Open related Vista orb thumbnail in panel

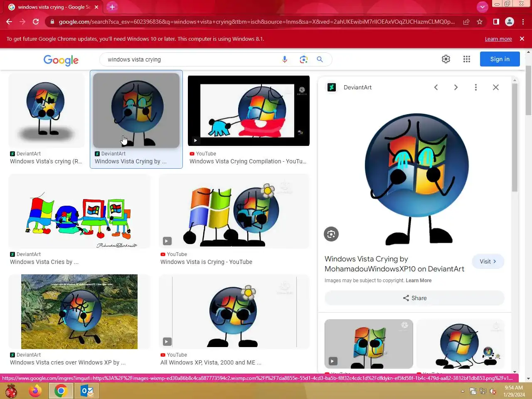(461, 344)
